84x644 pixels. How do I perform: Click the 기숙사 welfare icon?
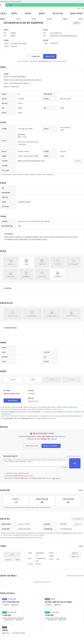pos(26,262)
